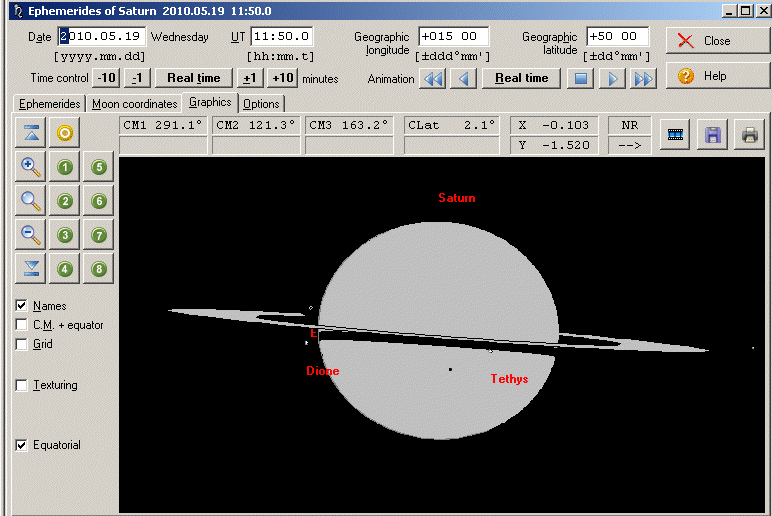772x516 pixels.
Task: Switch to the Moon coordinates tab
Action: coord(134,104)
